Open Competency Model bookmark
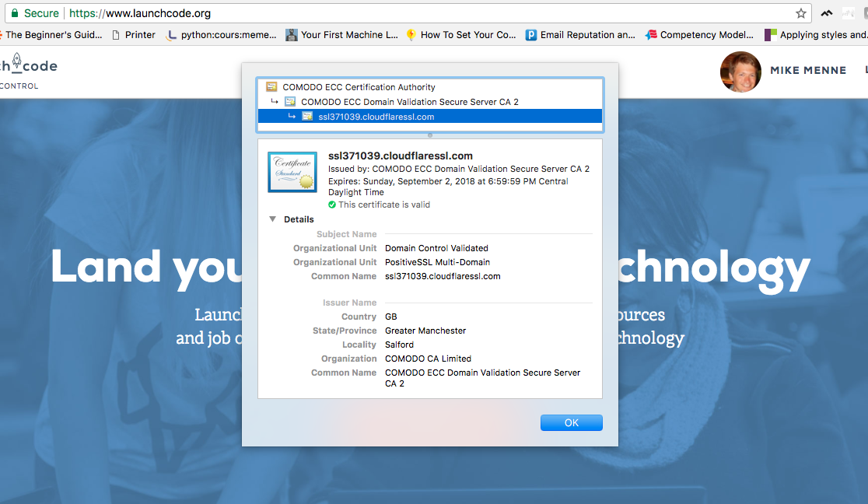This screenshot has width=868, height=504. [699, 35]
